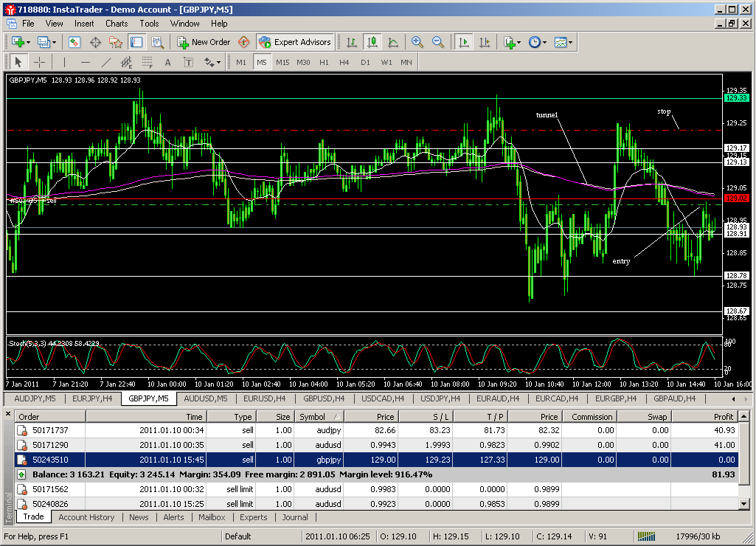Viewport: 756px width, 546px height.
Task: Expand the New Chart dropdown arrow
Action: coord(29,43)
